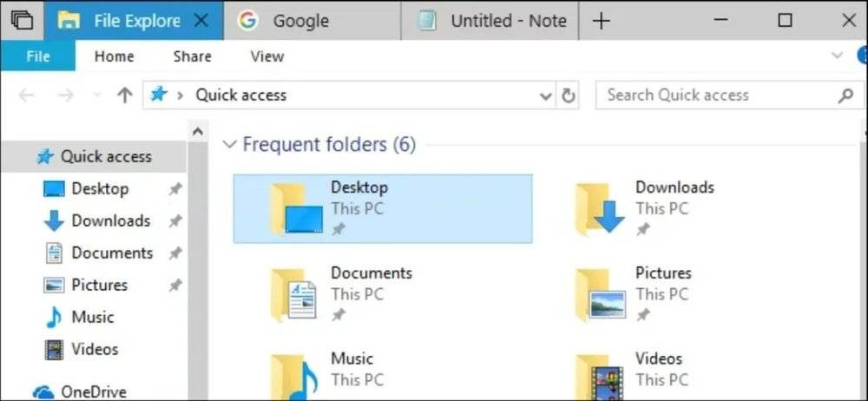
Task: Select the Videos folder icon in Frequent folders
Action: (599, 378)
